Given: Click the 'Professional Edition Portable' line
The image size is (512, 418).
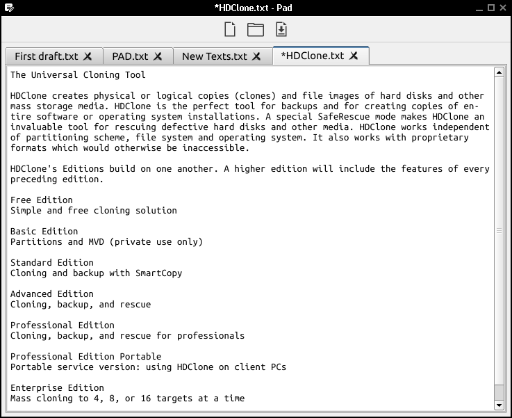Looking at the screenshot, I should [x=86, y=356].
